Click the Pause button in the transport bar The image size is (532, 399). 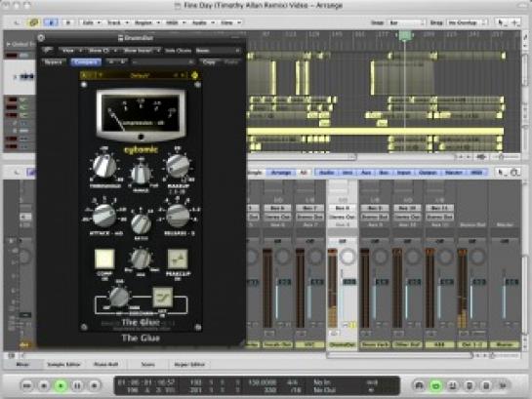pyautogui.click(x=77, y=385)
